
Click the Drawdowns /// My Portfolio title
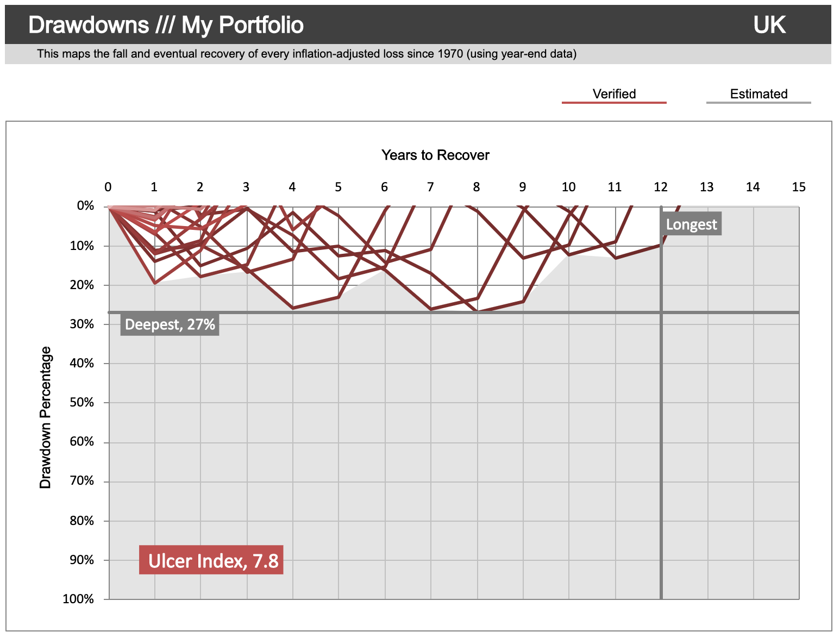pyautogui.click(x=166, y=26)
